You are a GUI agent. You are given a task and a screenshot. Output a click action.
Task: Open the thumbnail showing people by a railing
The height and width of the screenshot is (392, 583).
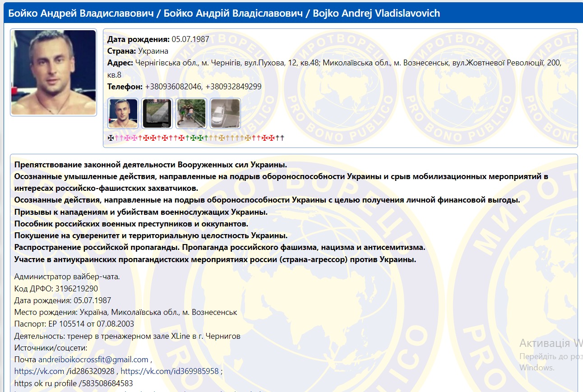191,113
